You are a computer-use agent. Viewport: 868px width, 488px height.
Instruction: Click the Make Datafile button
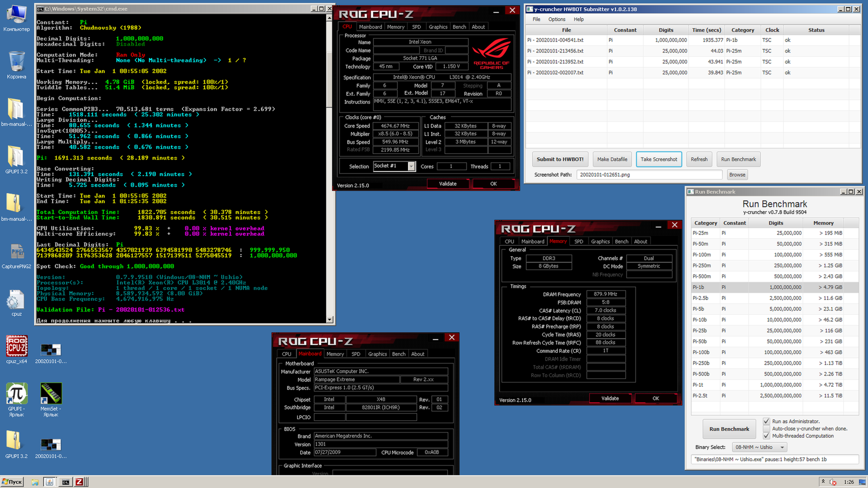(612, 159)
